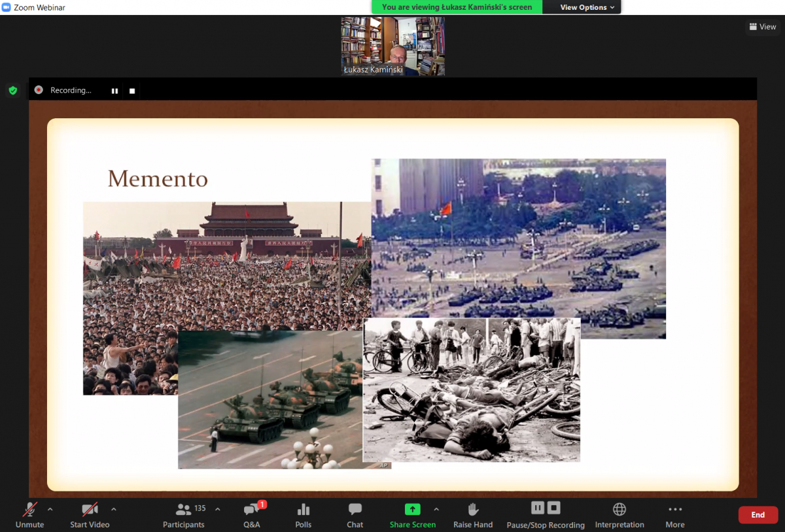Click the Memento slide title
The image size is (785, 532).
coord(158,178)
